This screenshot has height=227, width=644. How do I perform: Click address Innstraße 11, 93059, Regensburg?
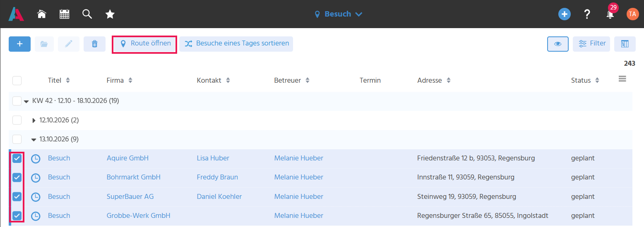(466, 177)
